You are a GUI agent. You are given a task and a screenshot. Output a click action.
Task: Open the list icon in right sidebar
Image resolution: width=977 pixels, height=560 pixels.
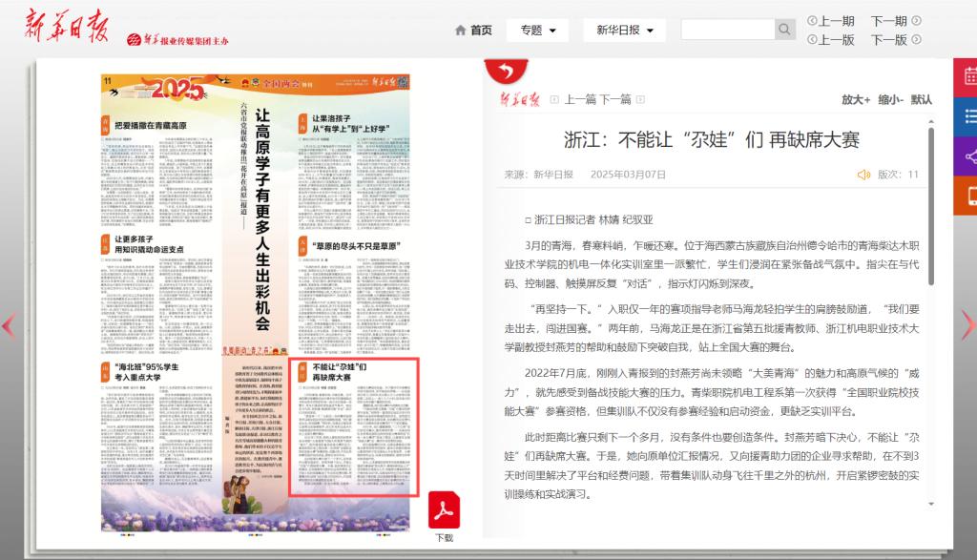(968, 116)
